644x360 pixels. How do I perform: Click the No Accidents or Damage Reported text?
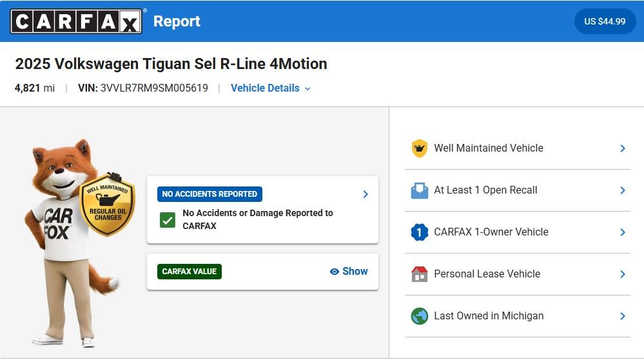[x=257, y=219]
